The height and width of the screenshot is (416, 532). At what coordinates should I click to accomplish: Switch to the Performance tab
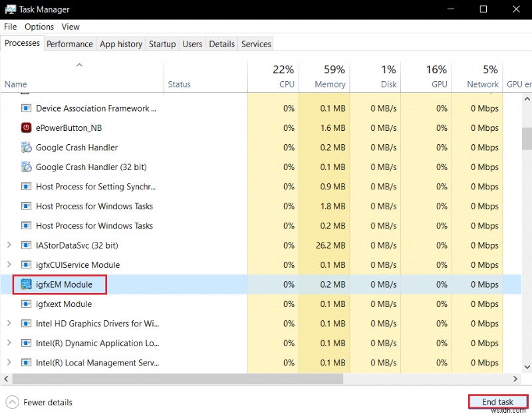point(70,44)
